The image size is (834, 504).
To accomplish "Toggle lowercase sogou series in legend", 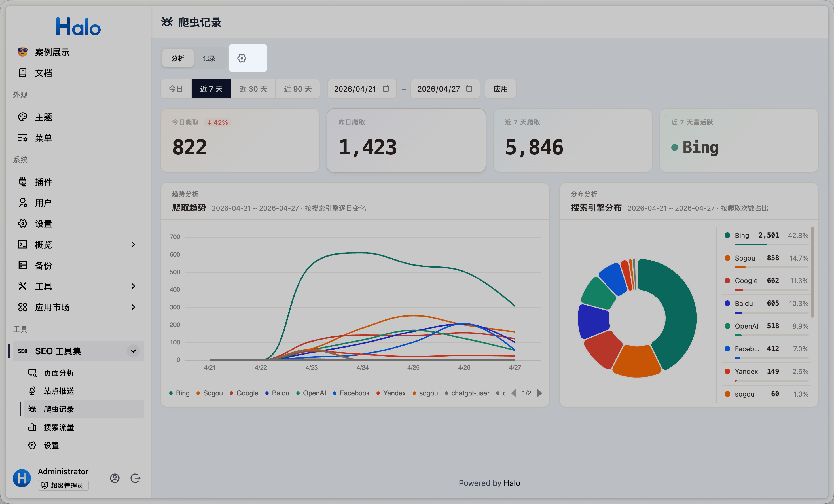I will pos(425,393).
